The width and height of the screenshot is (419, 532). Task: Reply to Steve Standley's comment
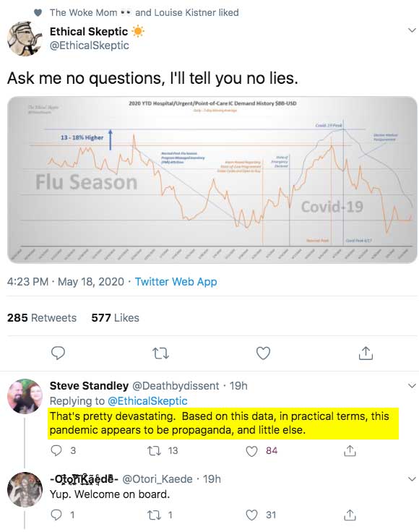click(56, 450)
